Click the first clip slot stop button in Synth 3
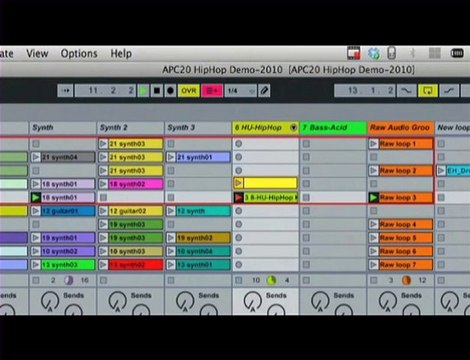 coord(171,144)
